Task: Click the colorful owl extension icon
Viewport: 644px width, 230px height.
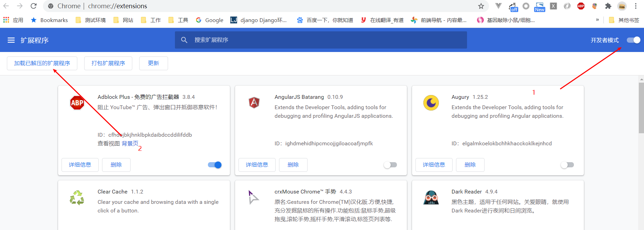Action: pos(595,6)
